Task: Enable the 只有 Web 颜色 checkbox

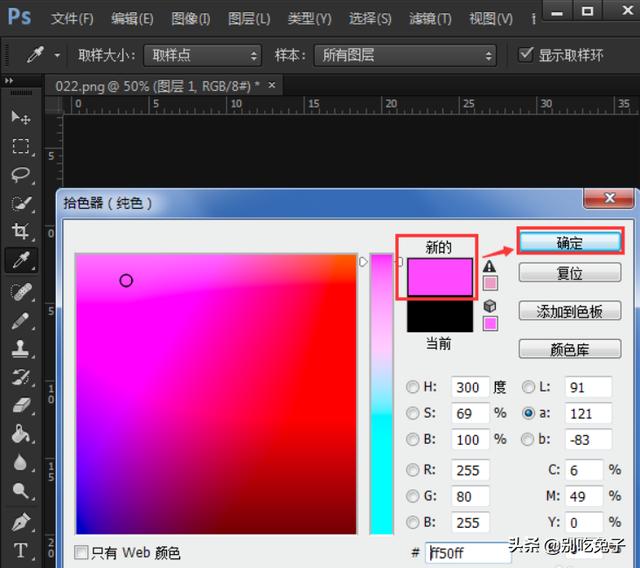Action: click(82, 552)
